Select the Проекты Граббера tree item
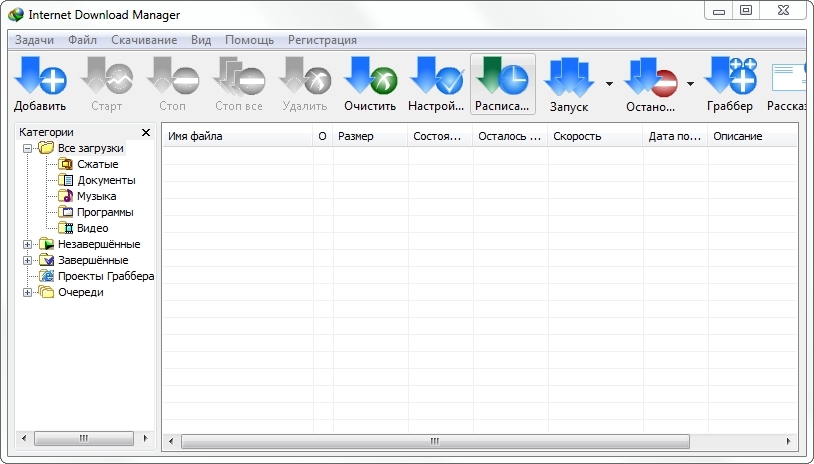 [105, 276]
